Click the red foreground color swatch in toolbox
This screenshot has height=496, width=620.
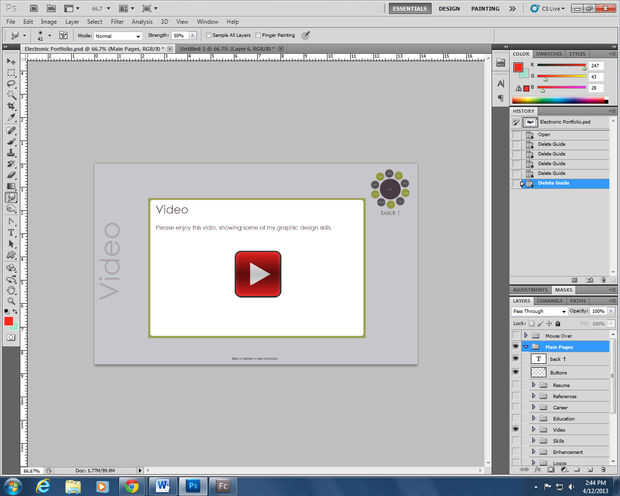tap(9, 320)
